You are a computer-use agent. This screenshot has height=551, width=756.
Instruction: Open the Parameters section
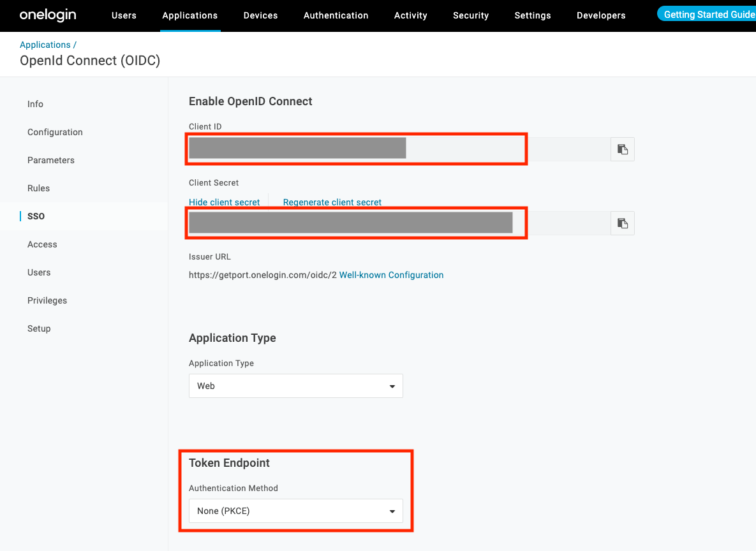pos(51,160)
